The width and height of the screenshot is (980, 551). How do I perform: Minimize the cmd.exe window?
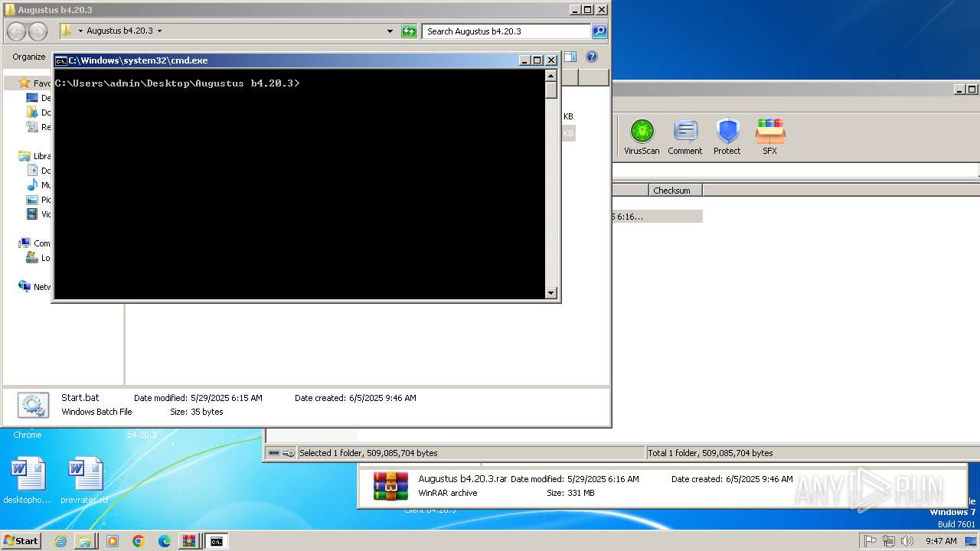[x=524, y=60]
